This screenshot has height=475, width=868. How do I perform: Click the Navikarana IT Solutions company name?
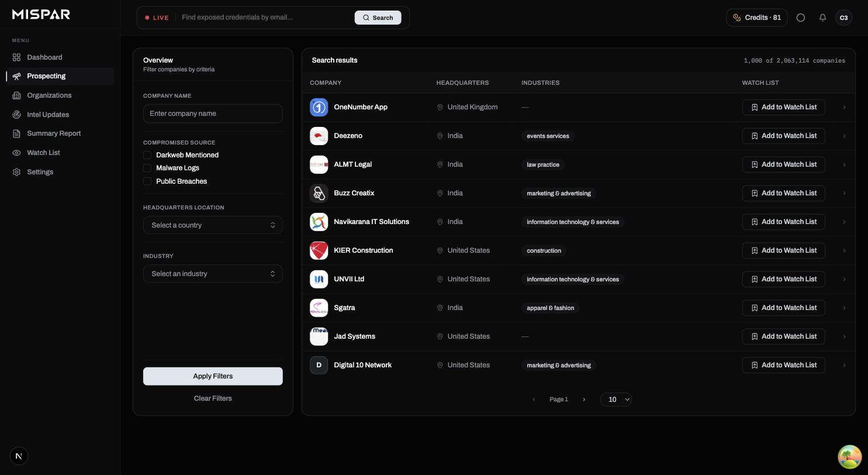371,222
